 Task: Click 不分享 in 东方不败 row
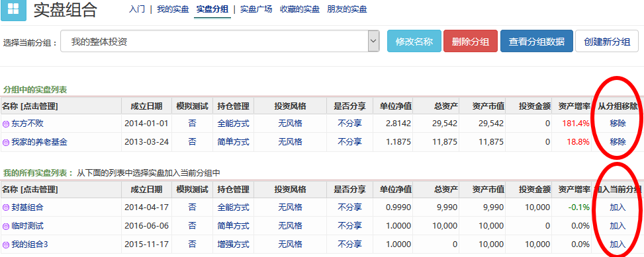(349, 124)
